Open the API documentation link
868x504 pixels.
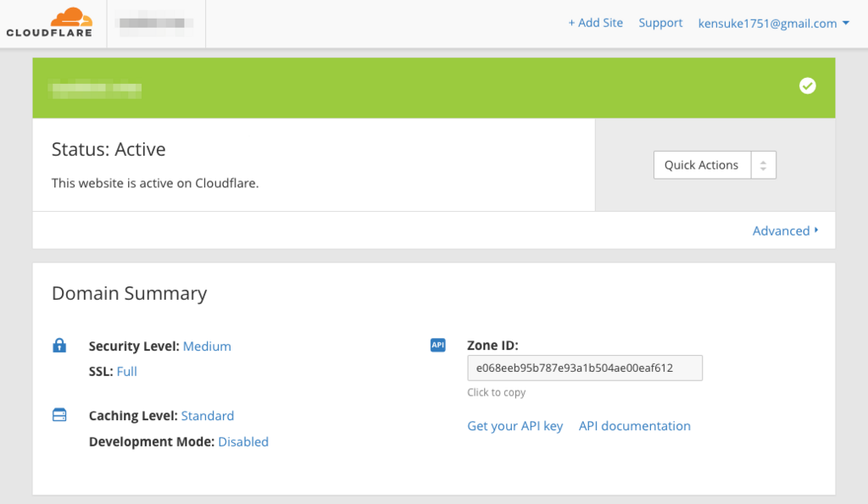[x=634, y=426]
